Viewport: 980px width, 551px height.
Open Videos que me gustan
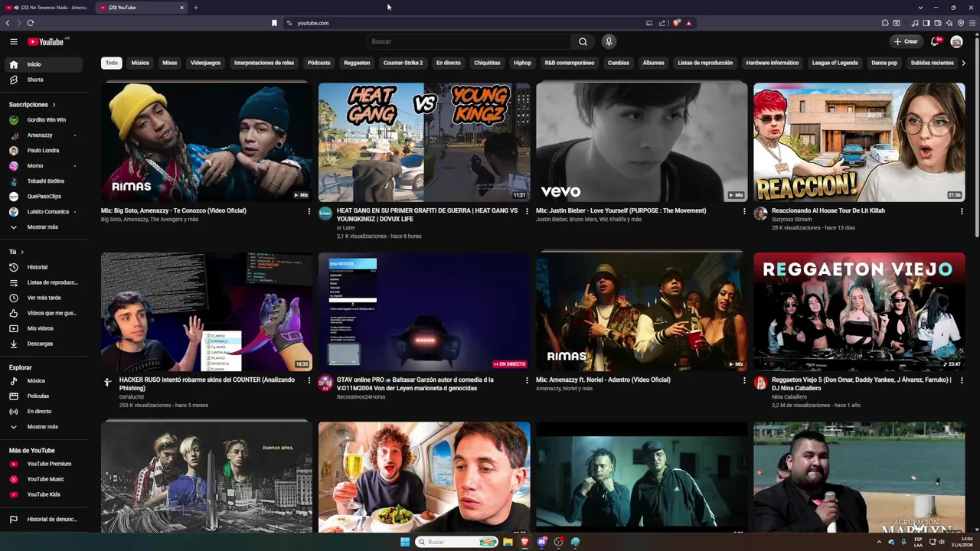point(44,313)
